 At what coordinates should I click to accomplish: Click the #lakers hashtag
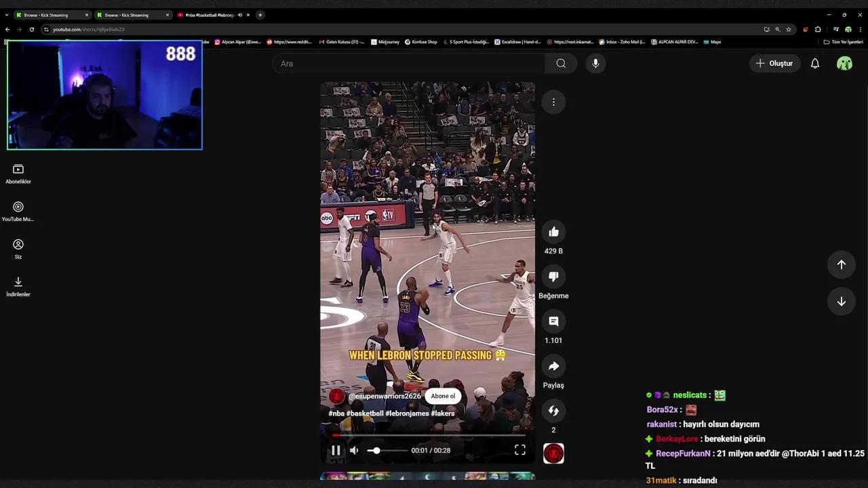pyautogui.click(x=443, y=413)
